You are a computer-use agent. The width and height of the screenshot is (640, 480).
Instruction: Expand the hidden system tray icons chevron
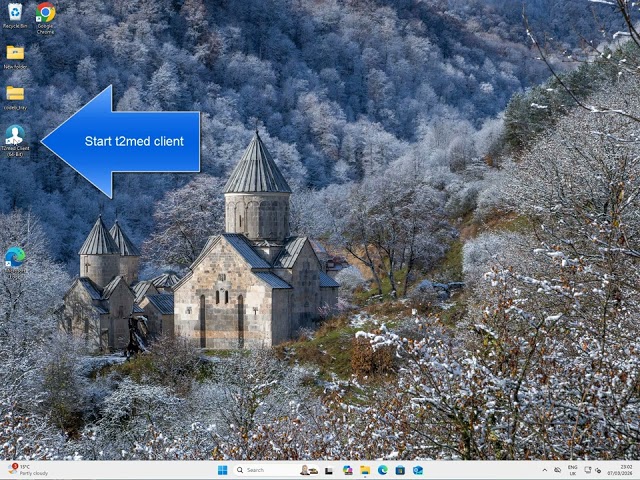click(544, 470)
